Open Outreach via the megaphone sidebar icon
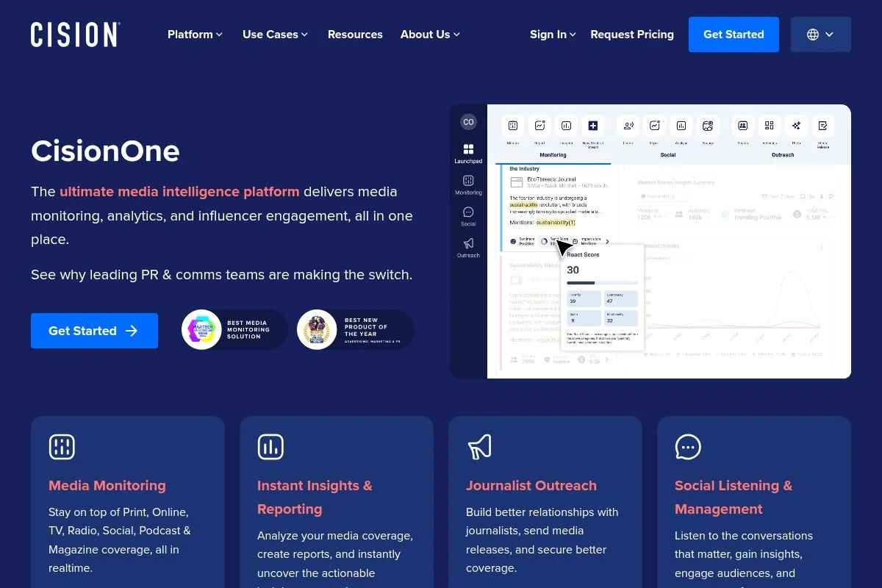 click(x=469, y=243)
